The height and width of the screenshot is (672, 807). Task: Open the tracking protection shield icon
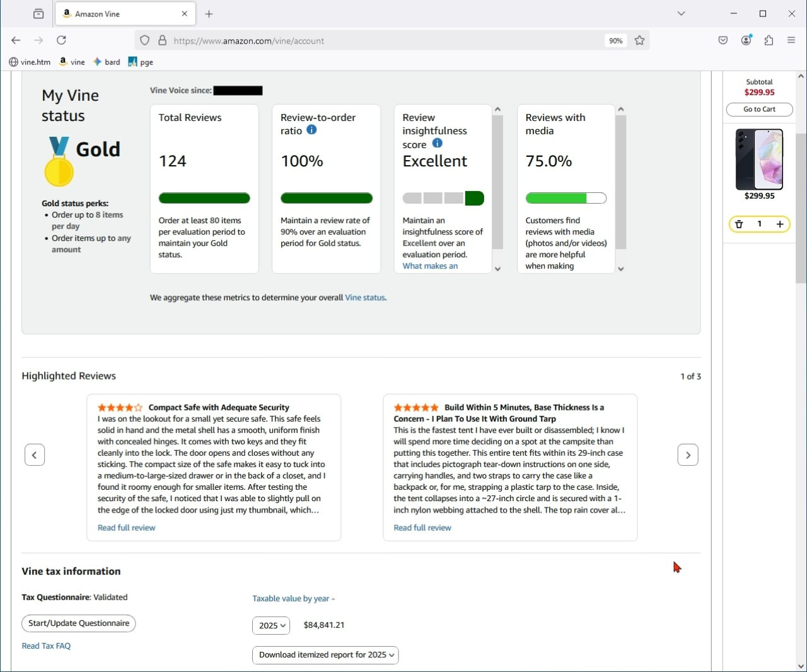(x=145, y=40)
